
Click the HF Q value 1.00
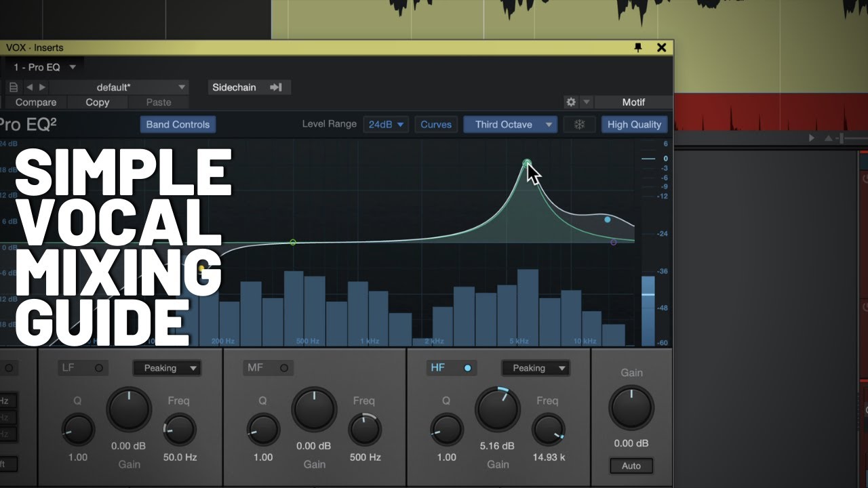click(447, 457)
